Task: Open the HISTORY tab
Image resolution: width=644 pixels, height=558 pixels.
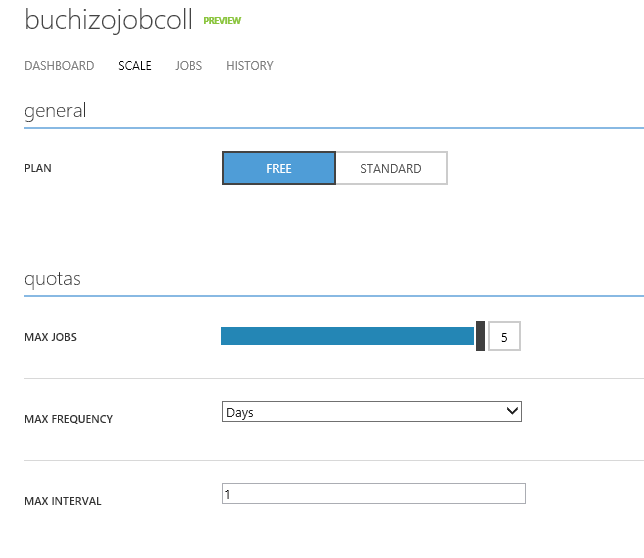Action: 250,66
